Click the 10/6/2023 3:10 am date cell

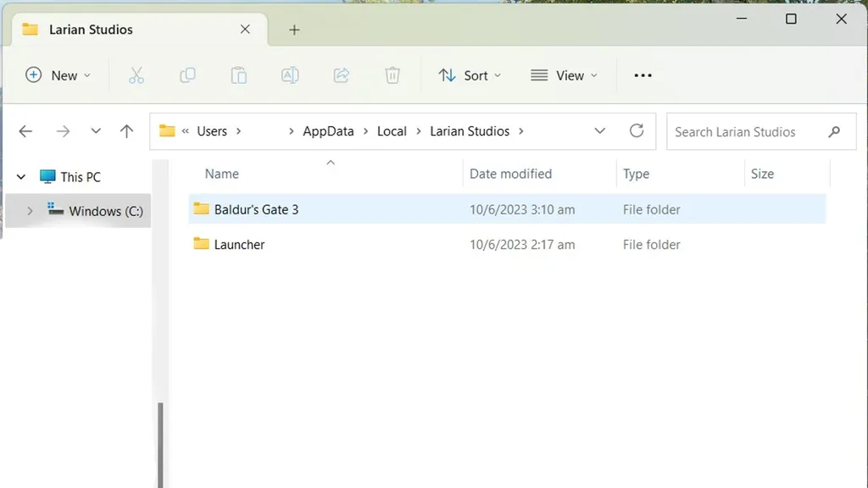(522, 210)
